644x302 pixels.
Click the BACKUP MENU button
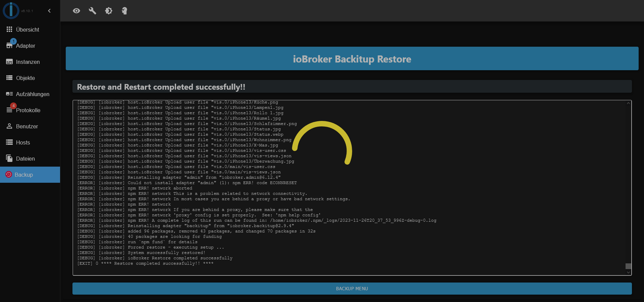coord(352,289)
